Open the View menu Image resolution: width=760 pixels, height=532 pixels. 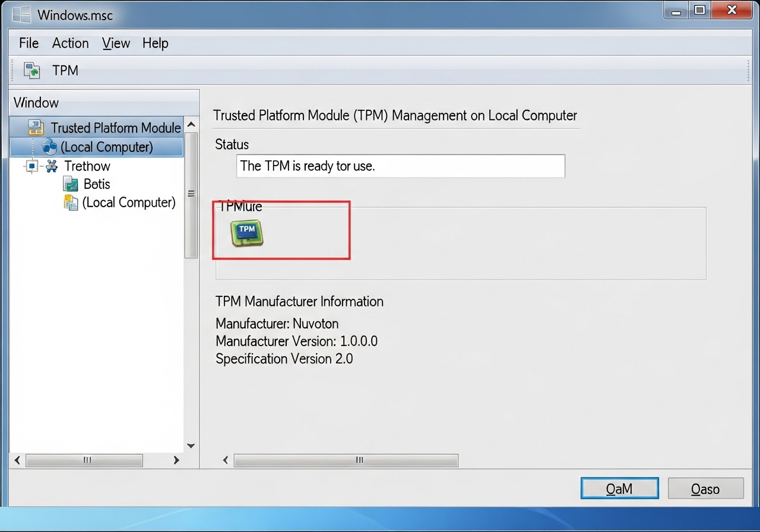(116, 43)
